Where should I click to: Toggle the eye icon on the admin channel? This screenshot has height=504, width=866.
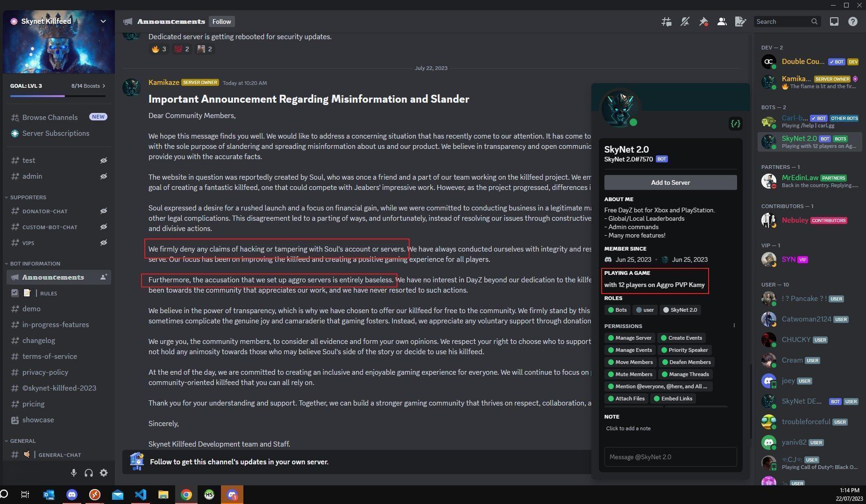click(104, 176)
